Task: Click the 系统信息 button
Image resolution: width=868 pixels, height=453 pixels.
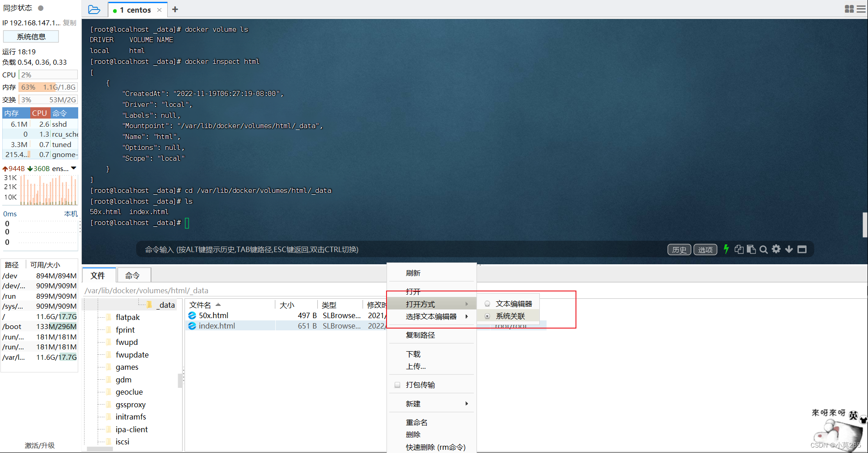Action: point(31,36)
